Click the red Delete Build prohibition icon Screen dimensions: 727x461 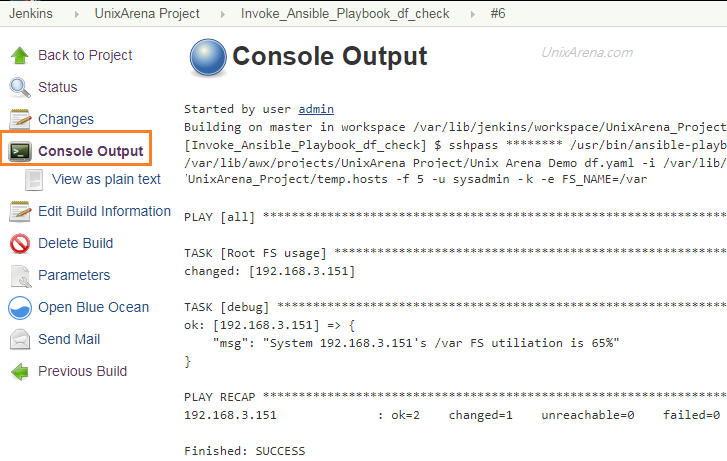pos(20,243)
